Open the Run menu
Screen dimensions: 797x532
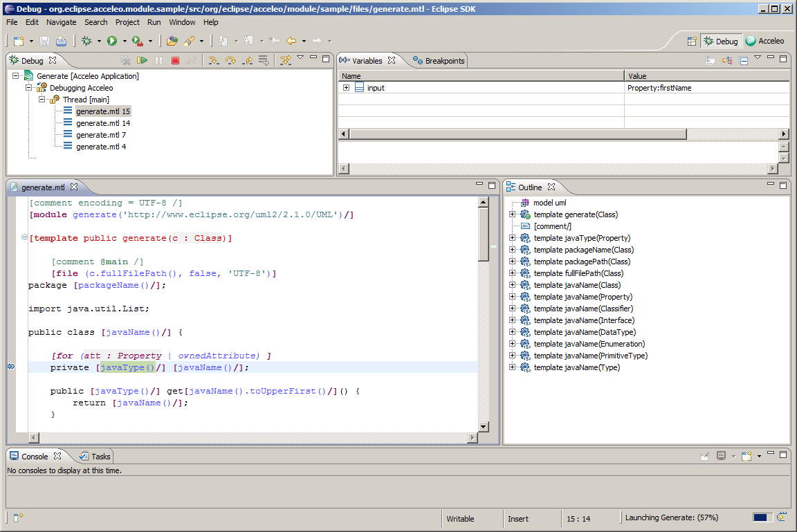click(x=154, y=22)
